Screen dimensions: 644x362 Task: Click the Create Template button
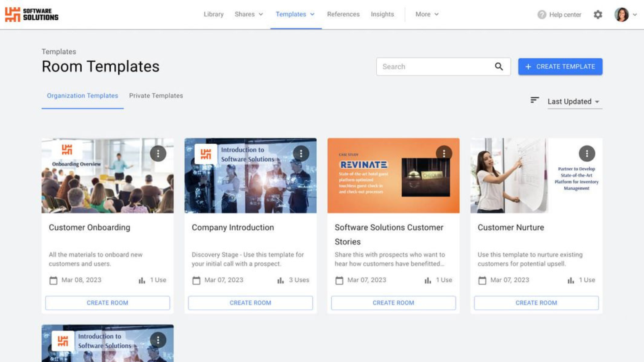560,66
